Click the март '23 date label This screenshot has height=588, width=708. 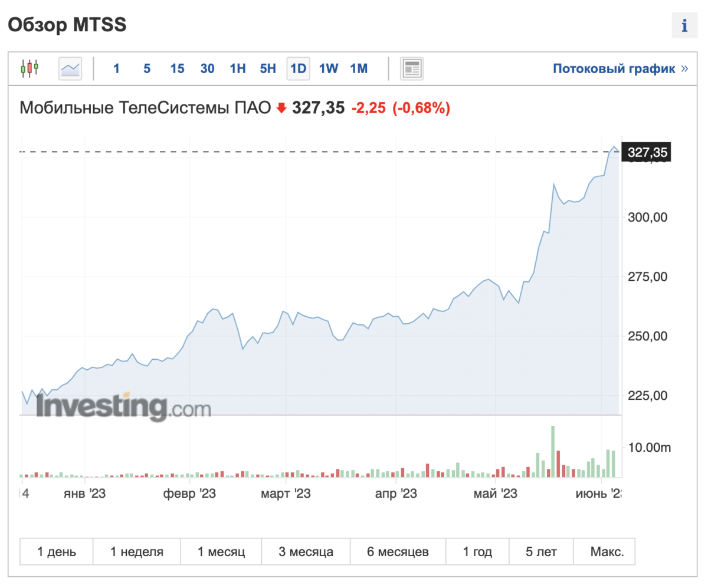click(286, 493)
